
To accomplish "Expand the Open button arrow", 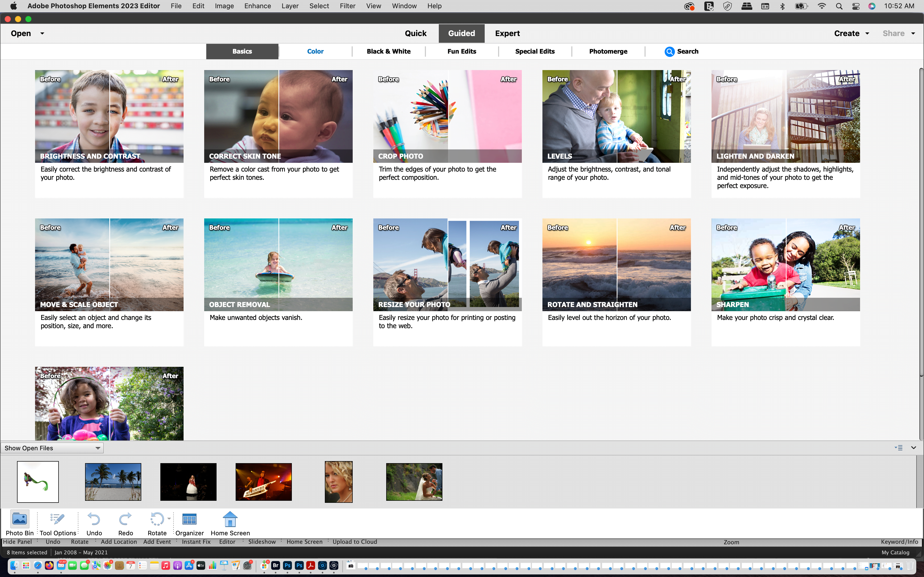I will [x=42, y=33].
